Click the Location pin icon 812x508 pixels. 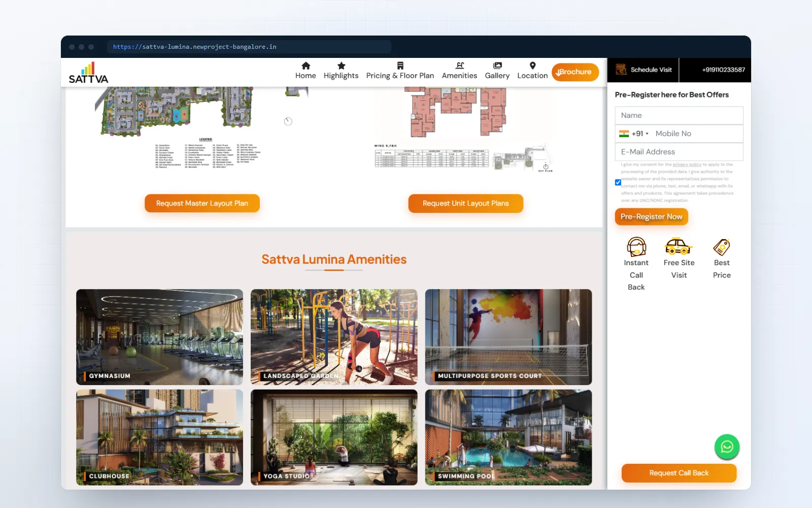(532, 66)
